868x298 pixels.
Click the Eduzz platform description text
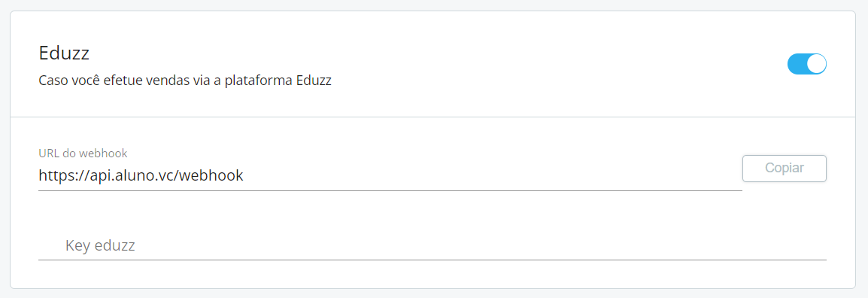(x=185, y=81)
